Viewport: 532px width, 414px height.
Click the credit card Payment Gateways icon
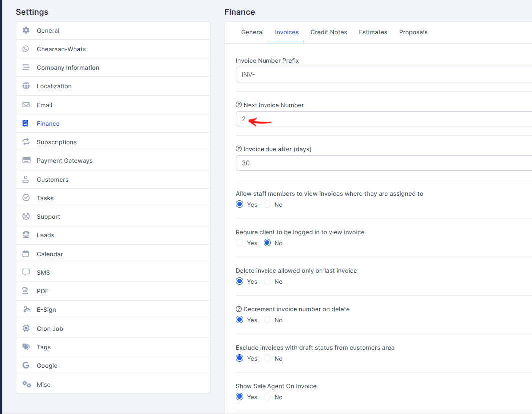[26, 161]
